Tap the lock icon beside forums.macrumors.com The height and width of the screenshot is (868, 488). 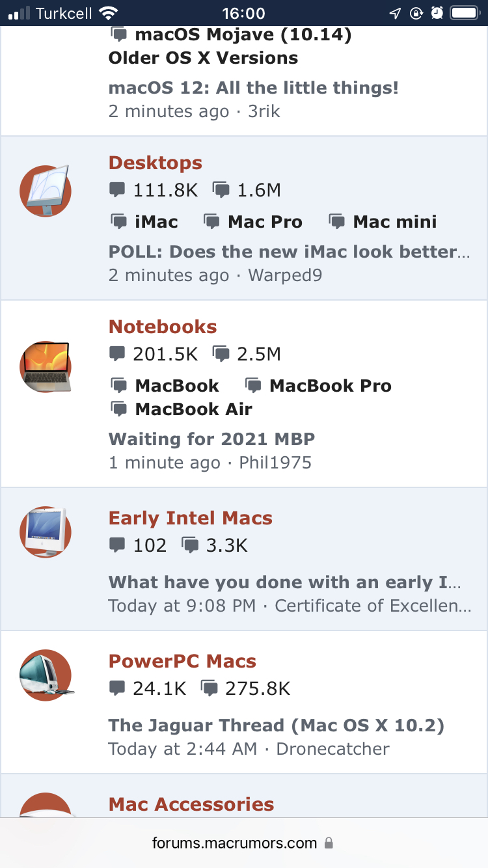329,843
